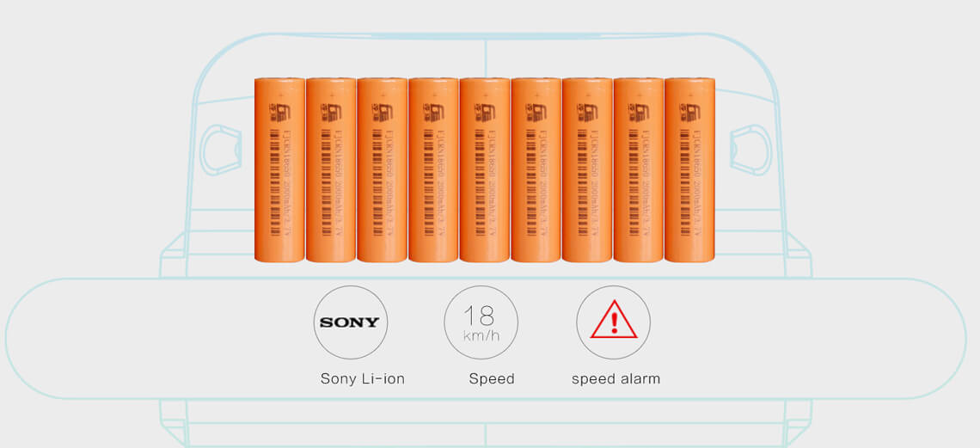
Task: Select the last orange battery on right
Action: [x=689, y=169]
